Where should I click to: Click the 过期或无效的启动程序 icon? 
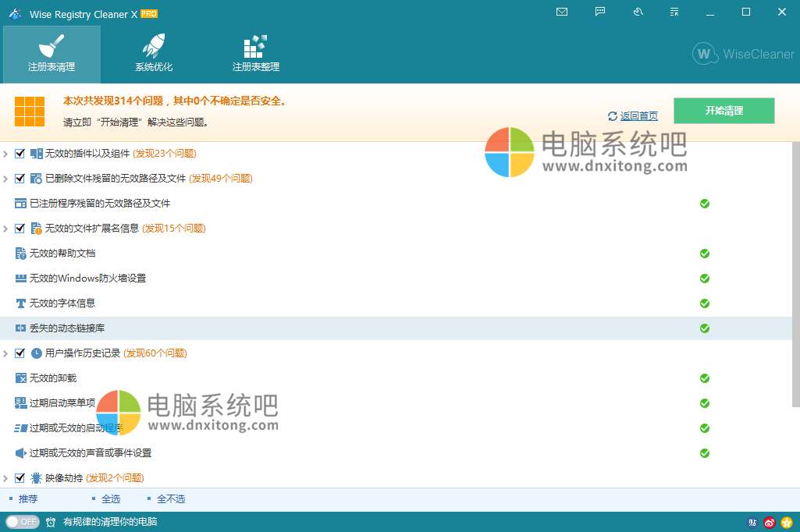[20, 428]
